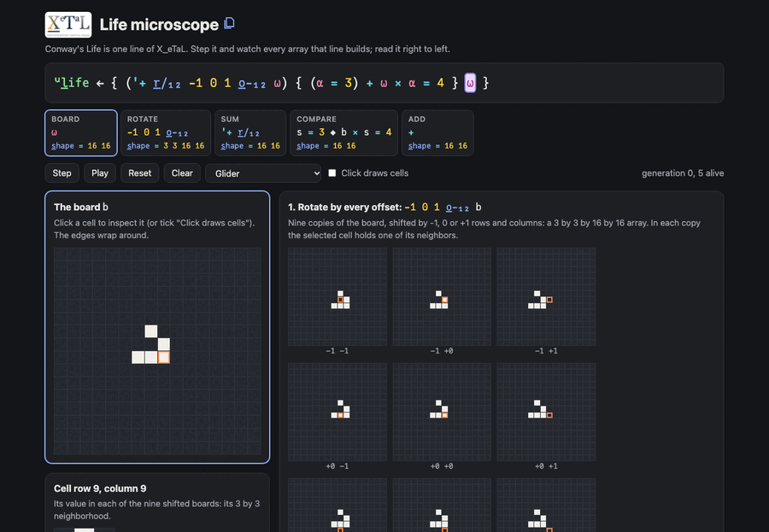Click the Step button

pos(62,173)
